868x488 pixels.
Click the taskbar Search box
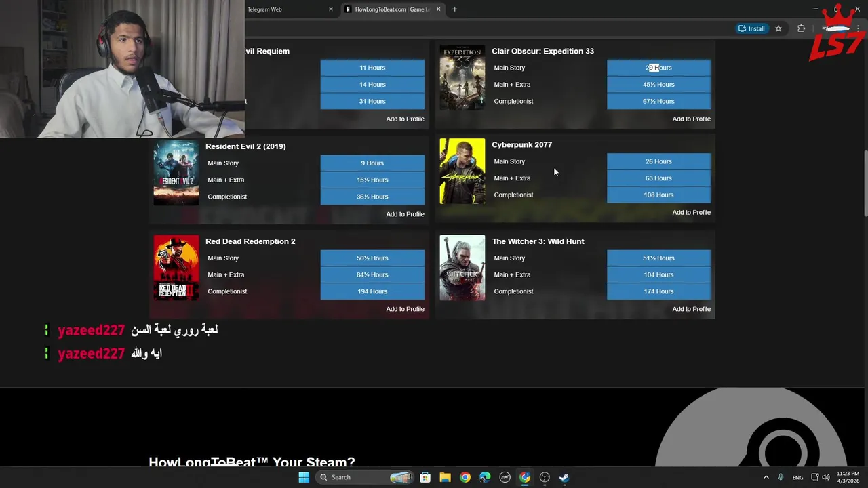[366, 477]
